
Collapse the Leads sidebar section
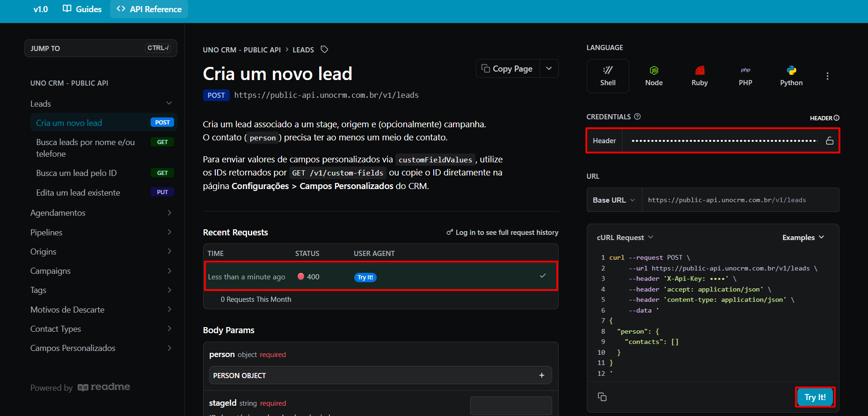169,103
